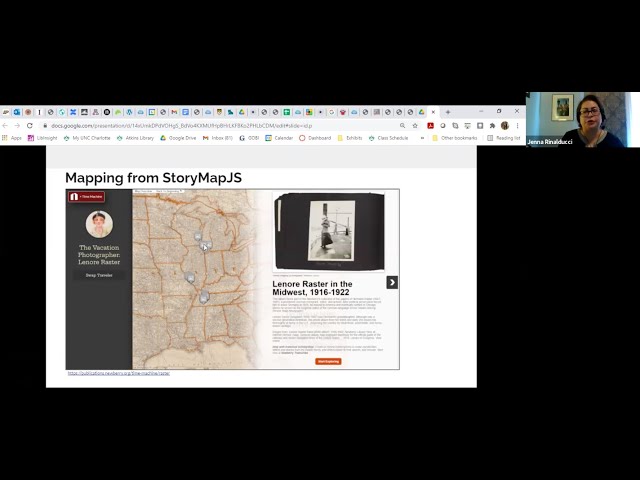Open the Reading list panel
Screen dimensions: 640x480
504,138
